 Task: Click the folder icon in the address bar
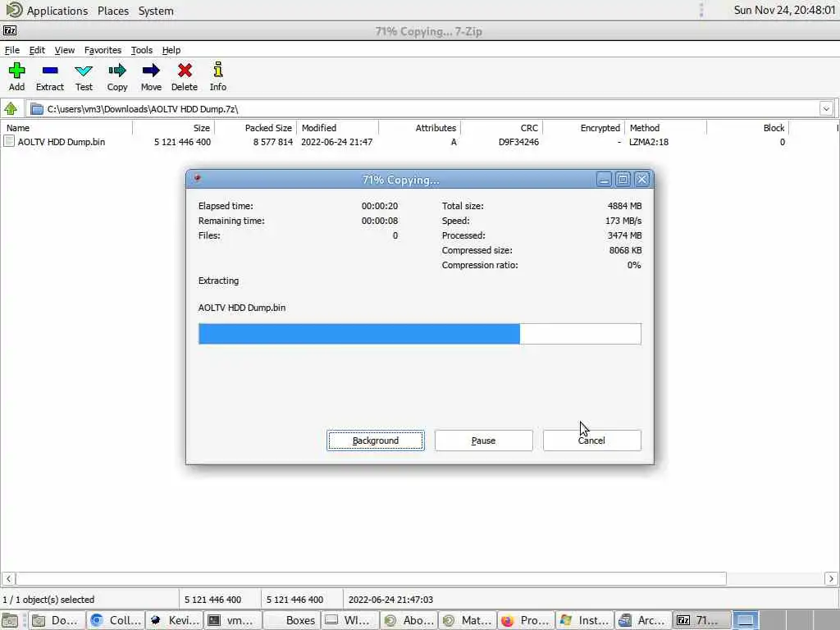pyautogui.click(x=36, y=109)
